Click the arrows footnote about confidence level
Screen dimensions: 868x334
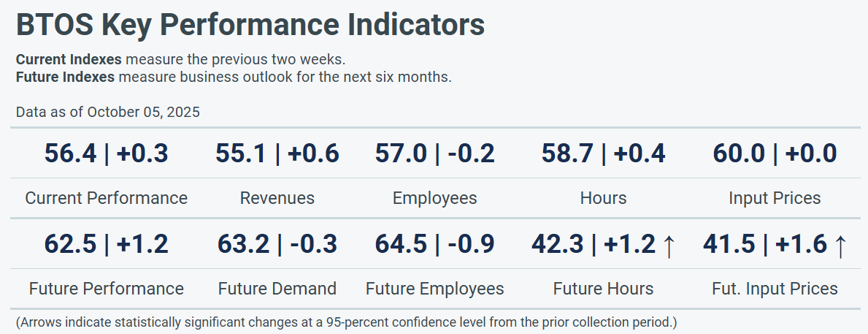pos(347,322)
